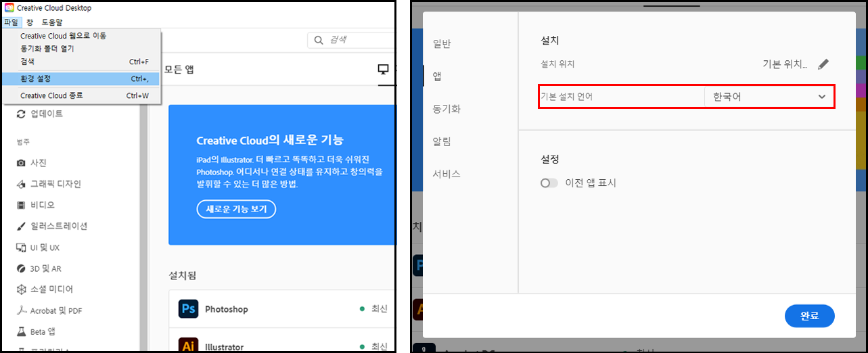Click the 소셜 미디어 category icon

point(21,289)
